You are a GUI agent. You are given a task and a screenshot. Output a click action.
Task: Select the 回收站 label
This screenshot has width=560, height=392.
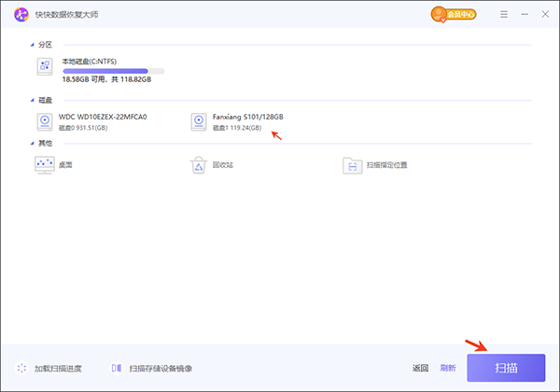[223, 165]
